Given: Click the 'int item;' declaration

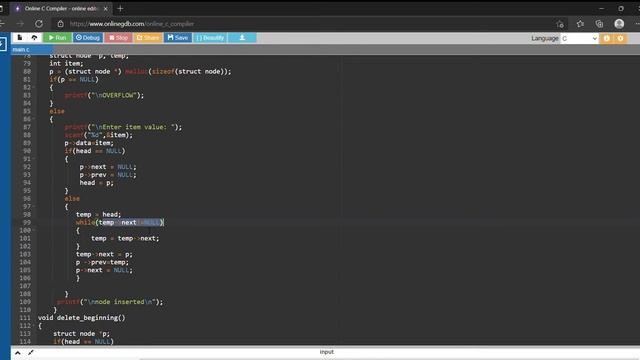Looking at the screenshot, I should (66, 63).
